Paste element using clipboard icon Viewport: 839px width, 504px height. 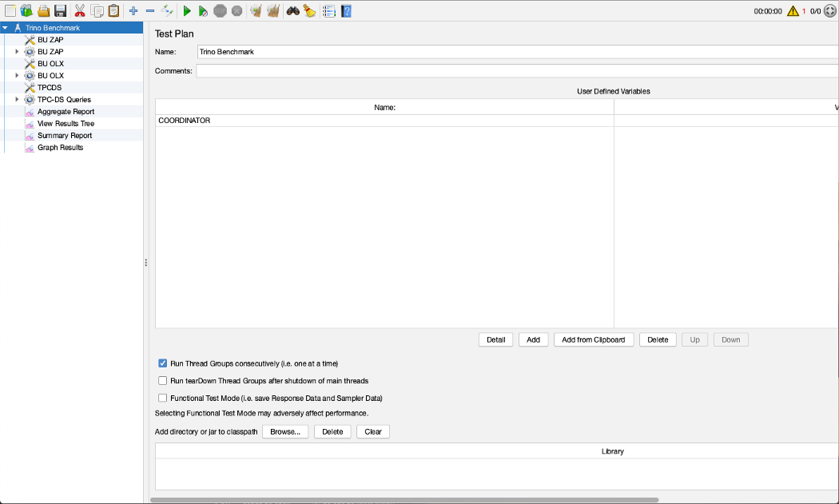[113, 10]
